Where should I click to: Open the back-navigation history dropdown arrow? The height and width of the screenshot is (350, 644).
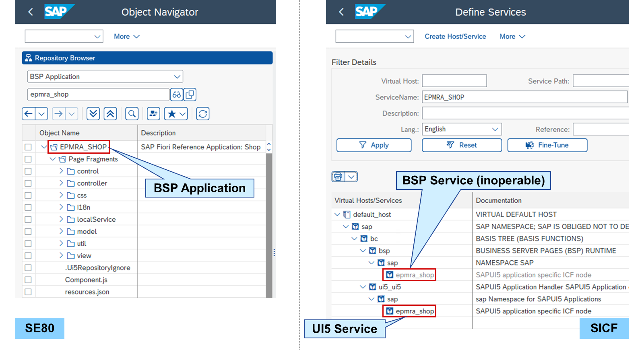tap(42, 114)
